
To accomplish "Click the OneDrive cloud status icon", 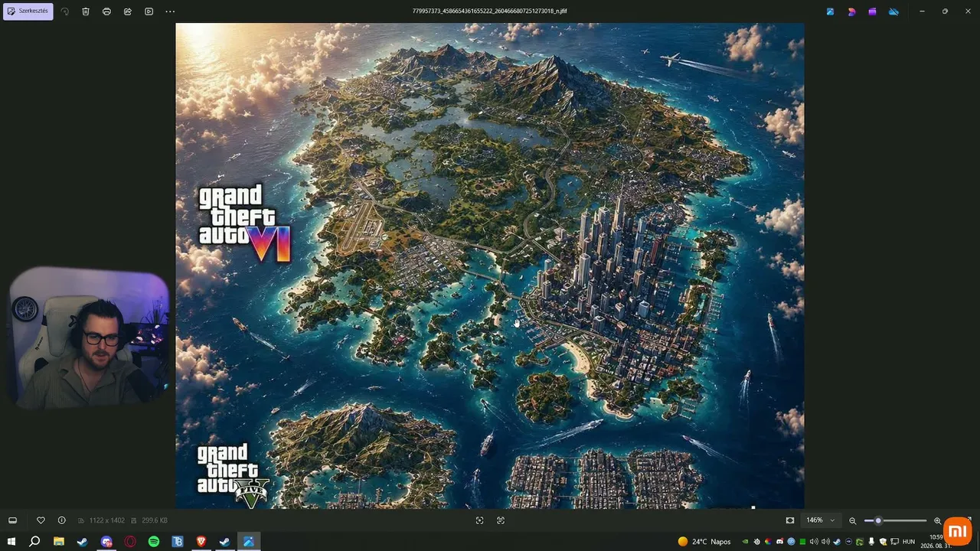I will [893, 11].
